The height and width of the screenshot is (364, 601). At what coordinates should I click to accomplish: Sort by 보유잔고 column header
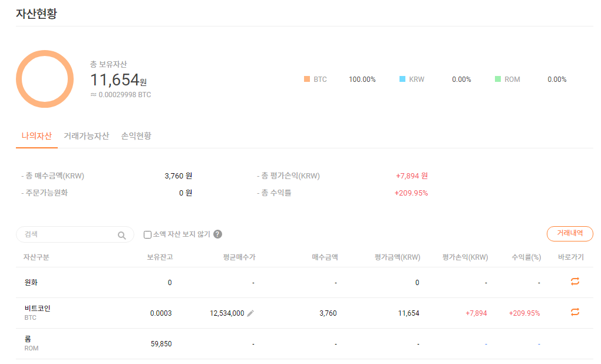point(160,257)
